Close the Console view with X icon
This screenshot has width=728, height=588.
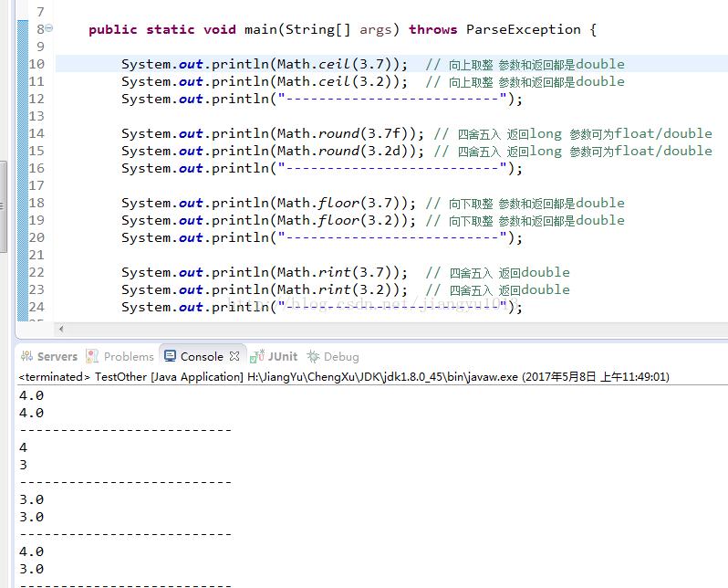point(234,356)
